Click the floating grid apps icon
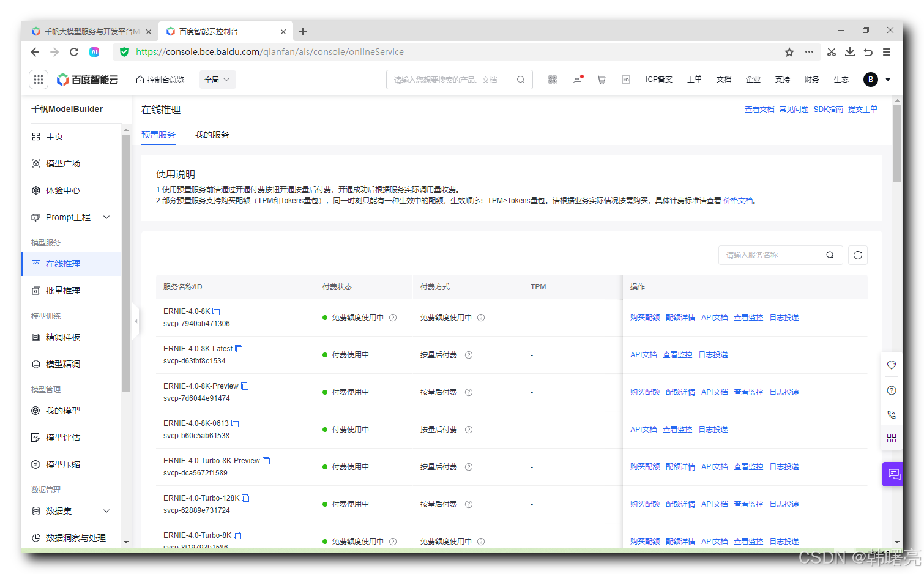924x574 pixels. (x=892, y=438)
